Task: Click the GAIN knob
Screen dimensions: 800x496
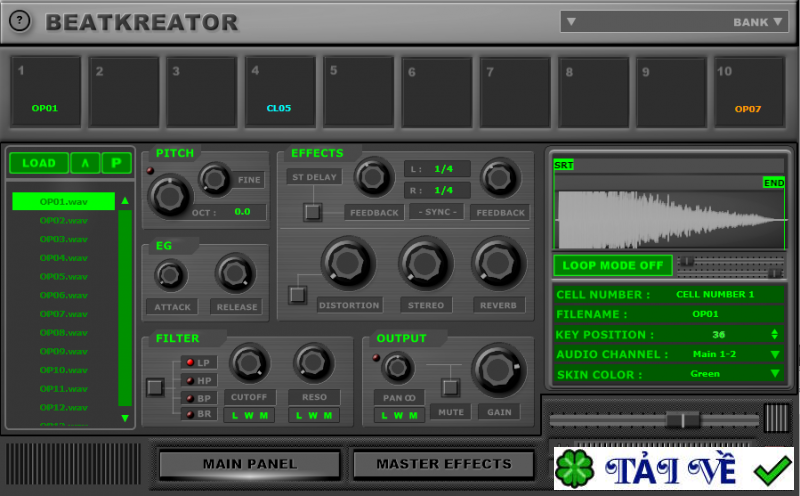Action: pos(498,371)
